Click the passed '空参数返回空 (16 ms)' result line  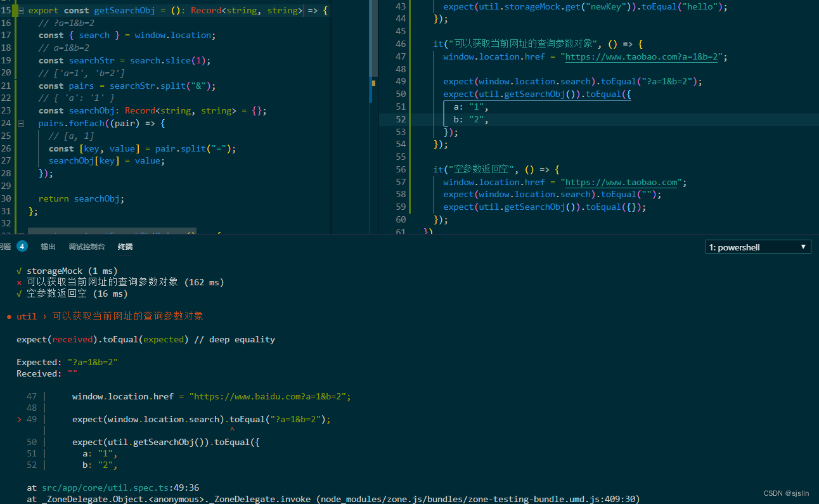coord(72,294)
